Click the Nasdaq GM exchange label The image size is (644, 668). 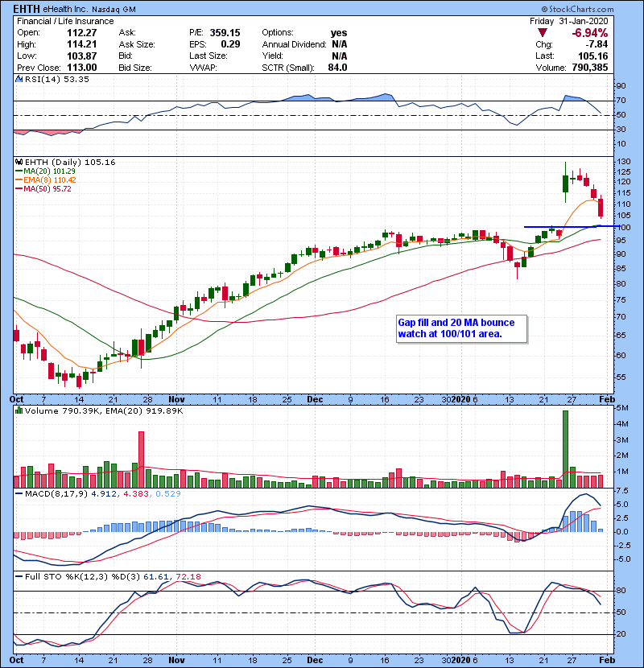114,10
